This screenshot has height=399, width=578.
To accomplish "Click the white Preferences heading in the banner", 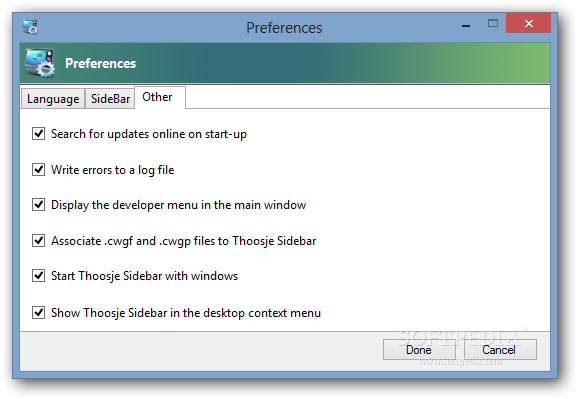I will coord(101,63).
